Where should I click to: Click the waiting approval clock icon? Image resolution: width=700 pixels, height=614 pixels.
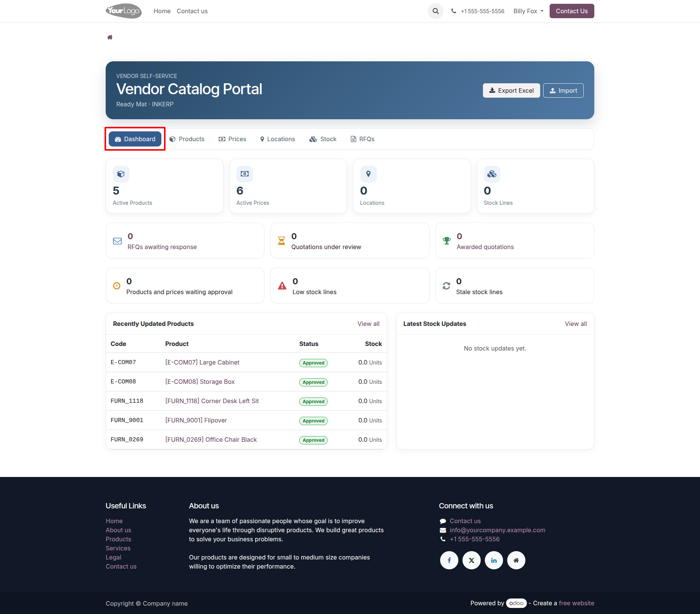(117, 286)
